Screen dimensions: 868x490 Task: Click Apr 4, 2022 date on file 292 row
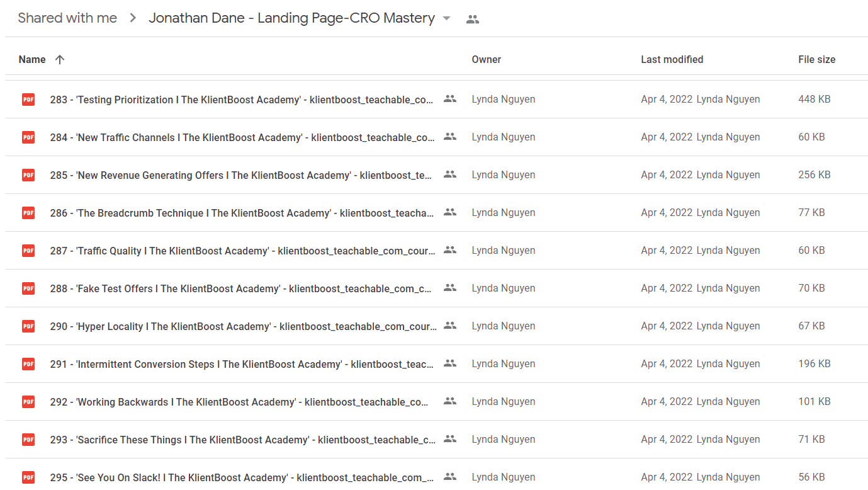tap(667, 402)
